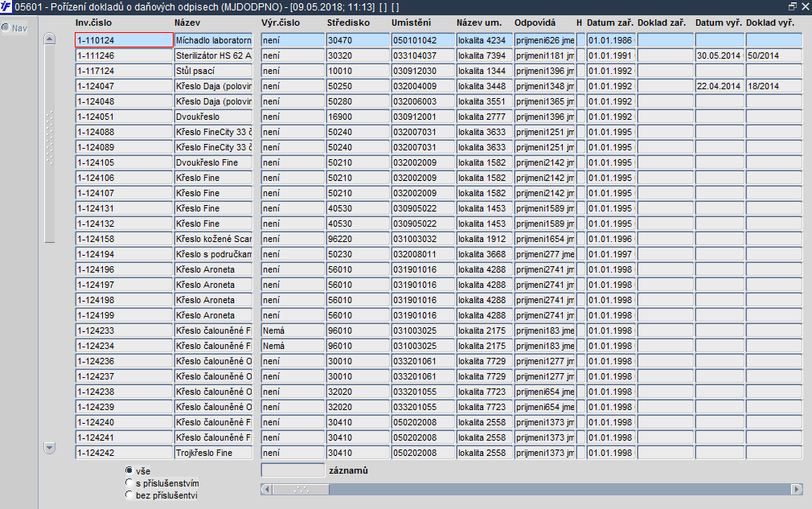Click the horizontal scrollbar left arrow
Screen dimensions: 812x509
pos(267,489)
